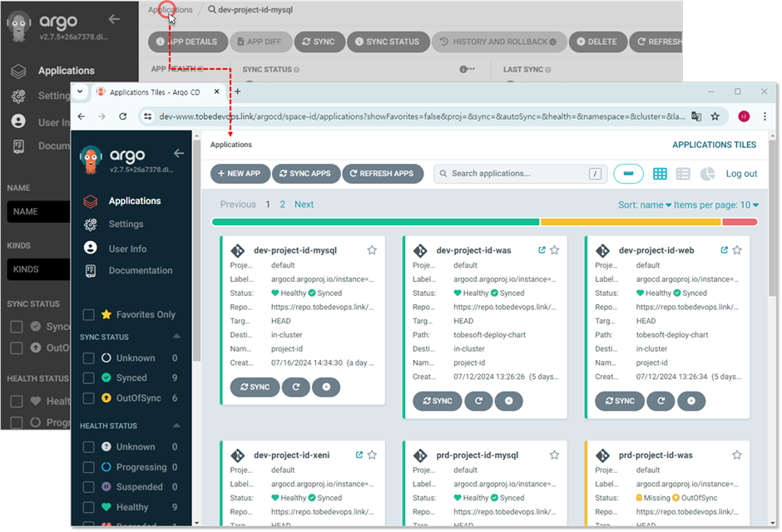Delete the dev-project-id-mysql app icon button
The image size is (782, 532).
(326, 387)
